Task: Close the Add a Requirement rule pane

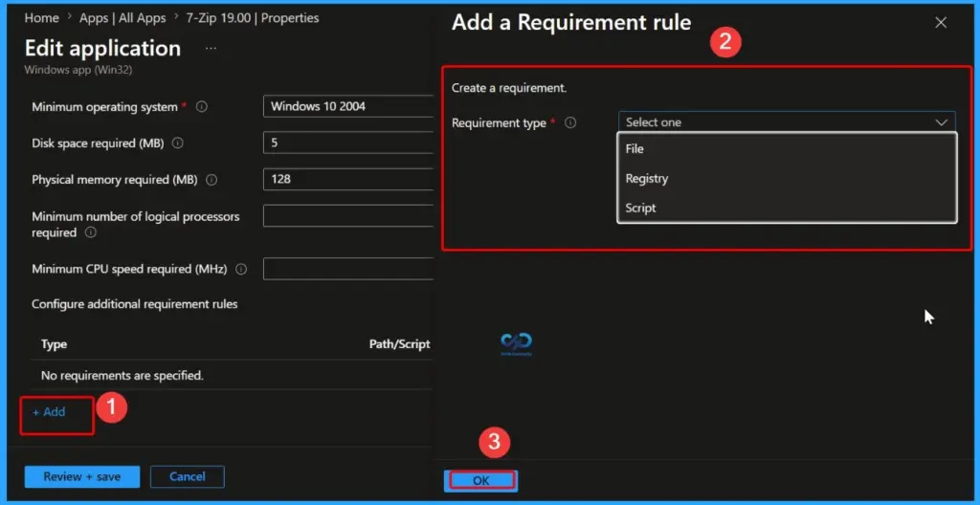Action: click(941, 23)
